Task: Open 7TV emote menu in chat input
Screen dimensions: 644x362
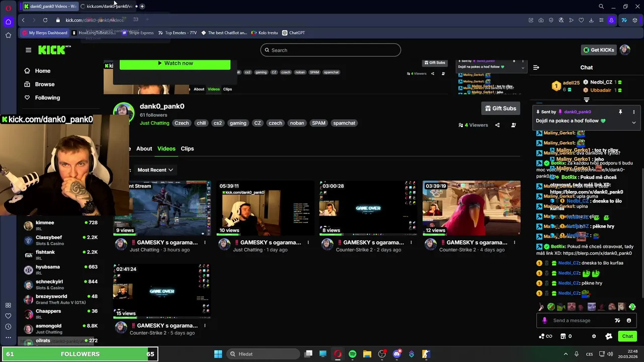Action: tap(617, 320)
